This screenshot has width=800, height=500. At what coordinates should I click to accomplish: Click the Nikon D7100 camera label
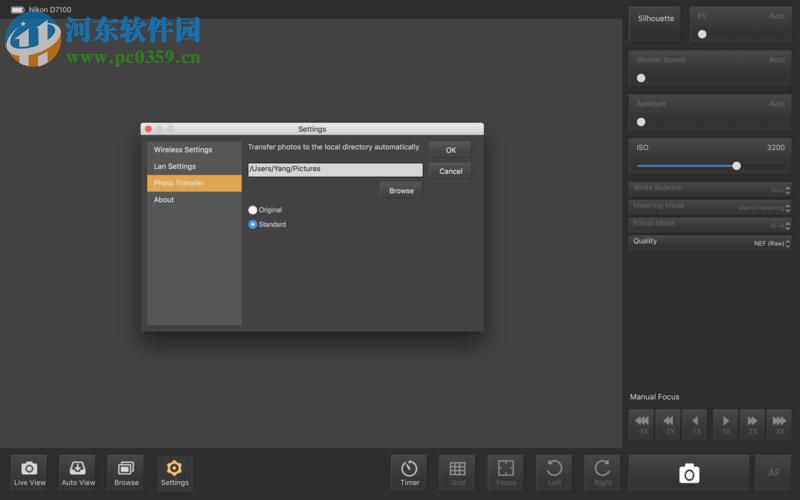49,10
